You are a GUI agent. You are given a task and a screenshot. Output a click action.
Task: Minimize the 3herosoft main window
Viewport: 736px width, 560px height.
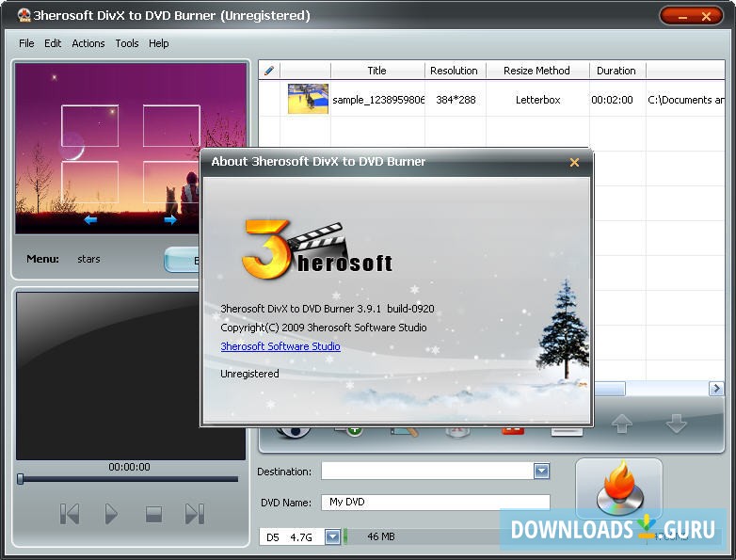point(682,17)
